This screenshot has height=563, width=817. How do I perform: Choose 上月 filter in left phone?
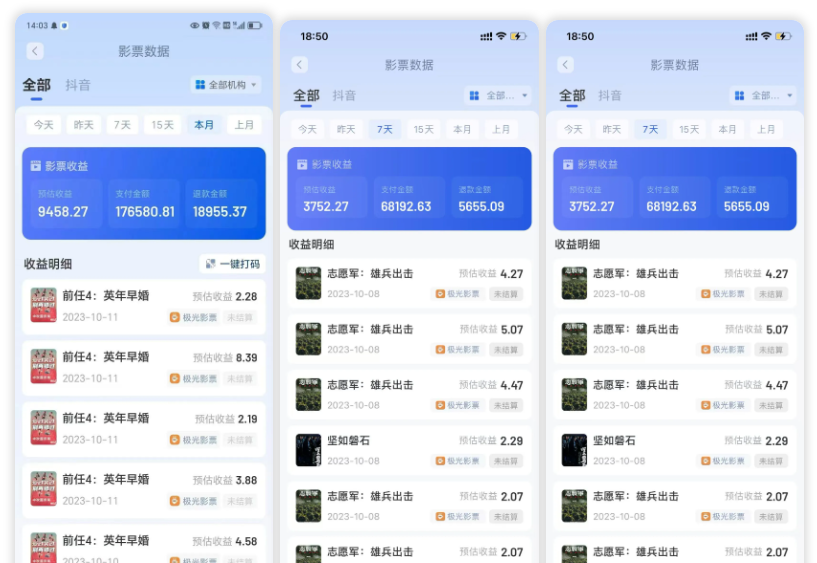(244, 125)
